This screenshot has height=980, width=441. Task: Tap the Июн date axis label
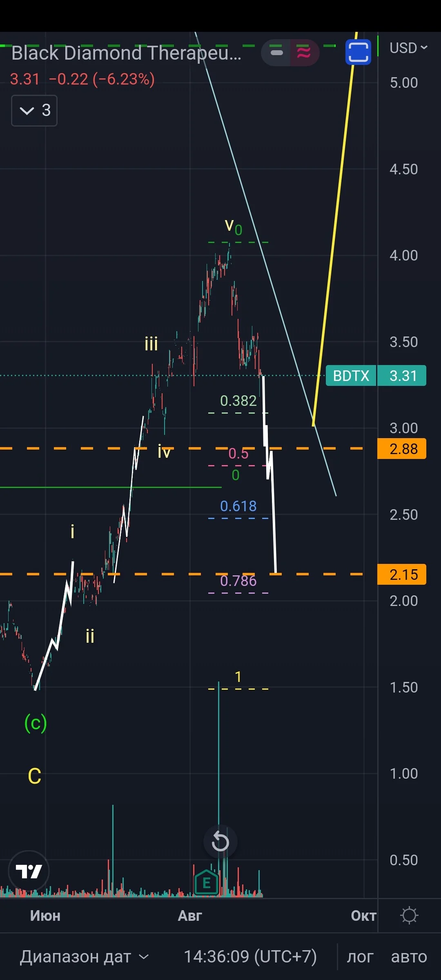(45, 916)
